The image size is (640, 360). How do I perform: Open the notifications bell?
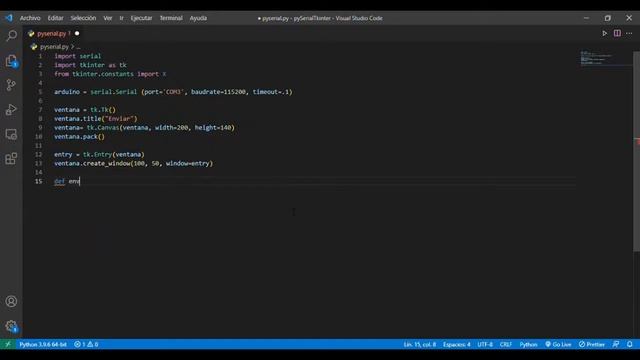(x=630, y=344)
